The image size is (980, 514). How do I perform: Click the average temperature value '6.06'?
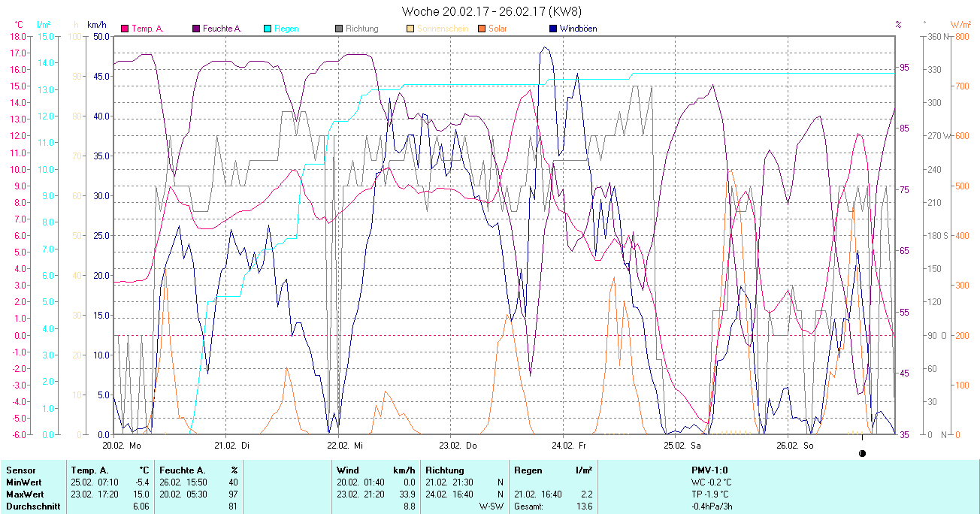coord(141,506)
